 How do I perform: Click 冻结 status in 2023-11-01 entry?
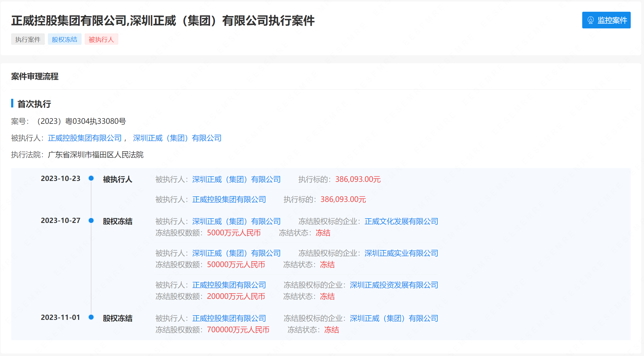pos(332,330)
